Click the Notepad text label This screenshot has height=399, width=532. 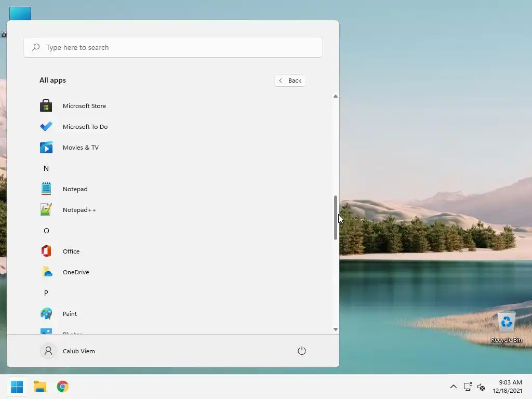[x=75, y=189]
